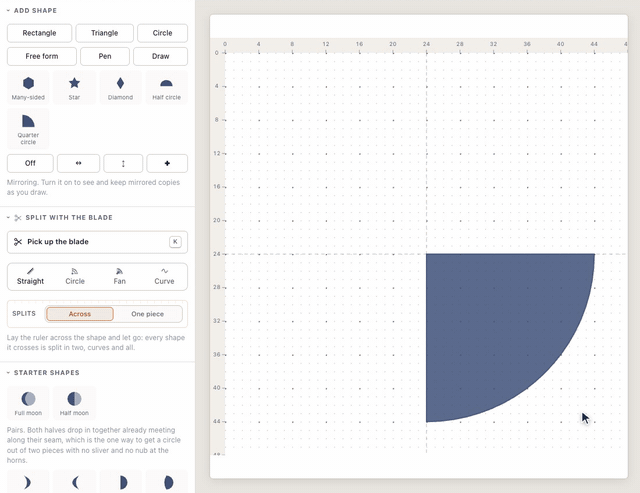Click the scissors icon in Pick up the blade
Screen dimensions: 640x493
[x=18, y=242]
